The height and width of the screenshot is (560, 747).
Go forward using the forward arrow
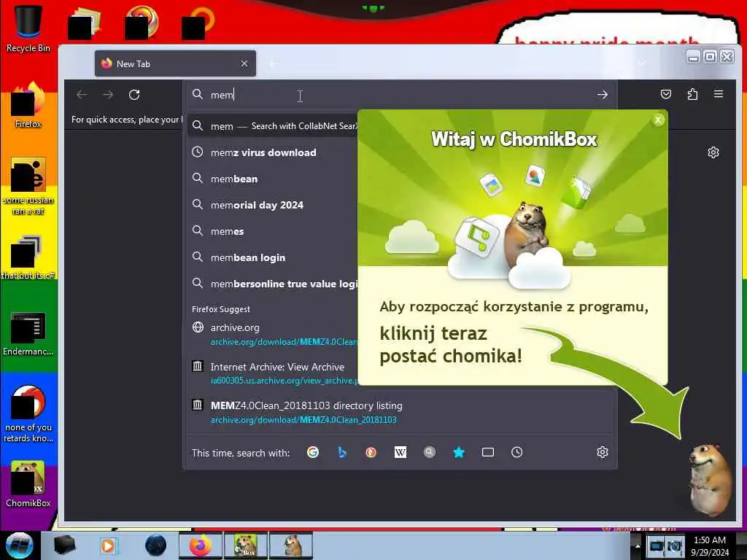point(108,95)
